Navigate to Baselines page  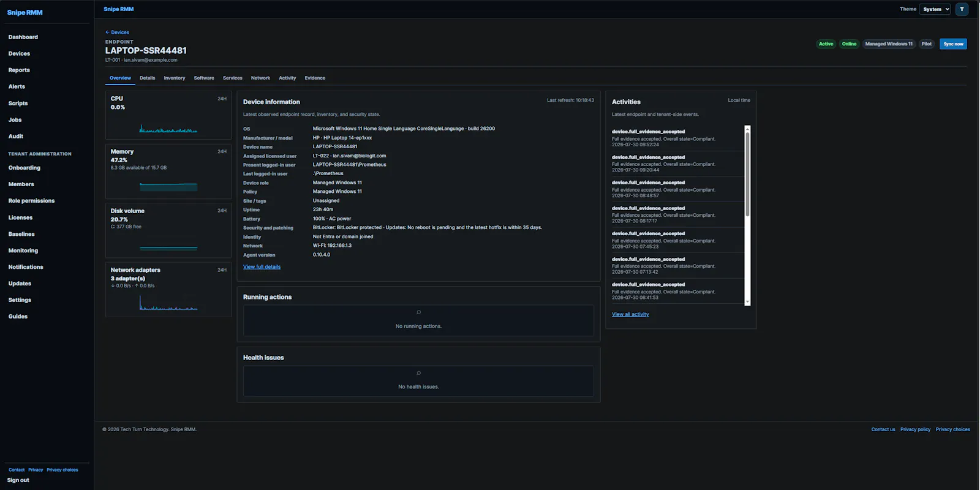(21, 234)
